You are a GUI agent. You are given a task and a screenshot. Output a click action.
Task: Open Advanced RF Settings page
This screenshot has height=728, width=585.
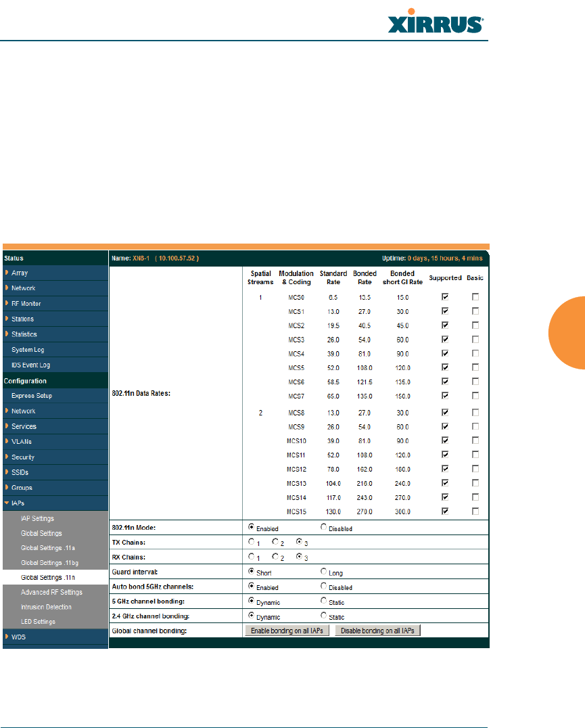(x=51, y=592)
